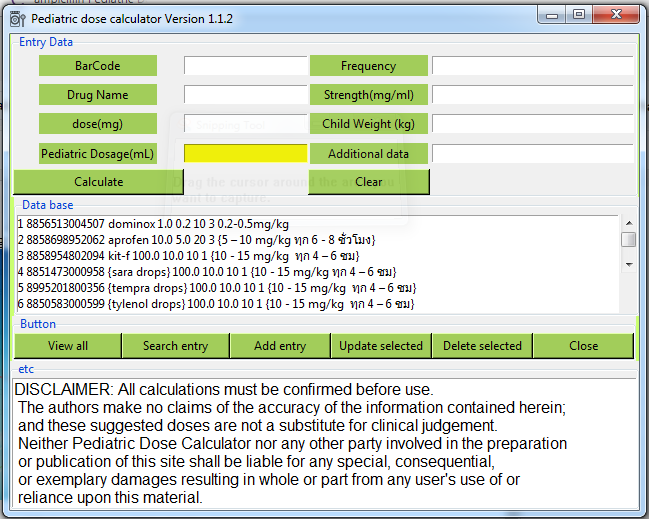Click the Strength(mg/ml) label button
Viewport: 649px width, 519px height.
368,95
